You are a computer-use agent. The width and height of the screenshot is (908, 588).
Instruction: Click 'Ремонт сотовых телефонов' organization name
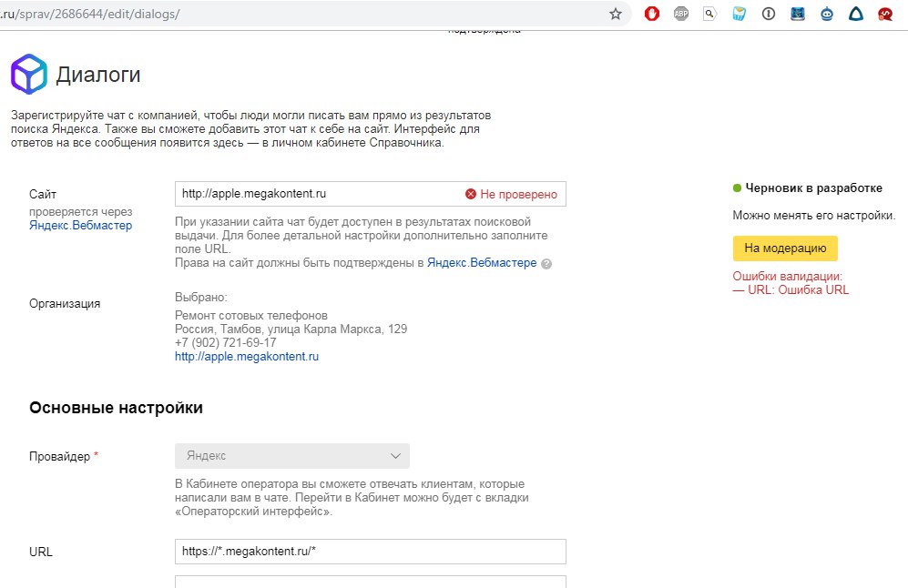tap(251, 316)
